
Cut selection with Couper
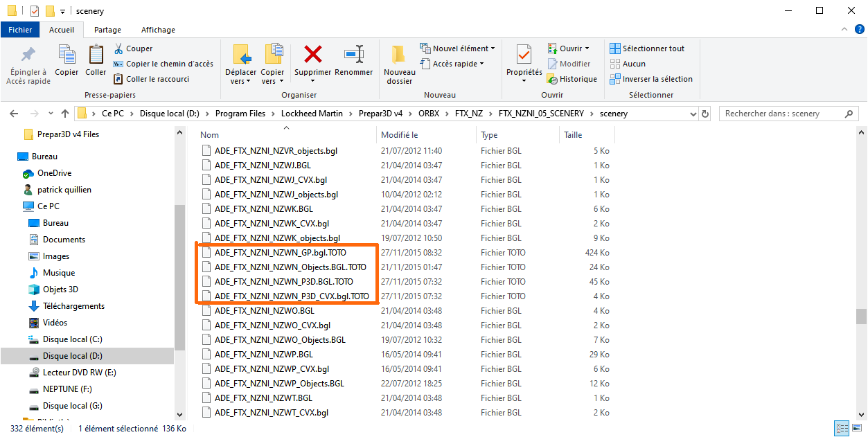tap(133, 48)
